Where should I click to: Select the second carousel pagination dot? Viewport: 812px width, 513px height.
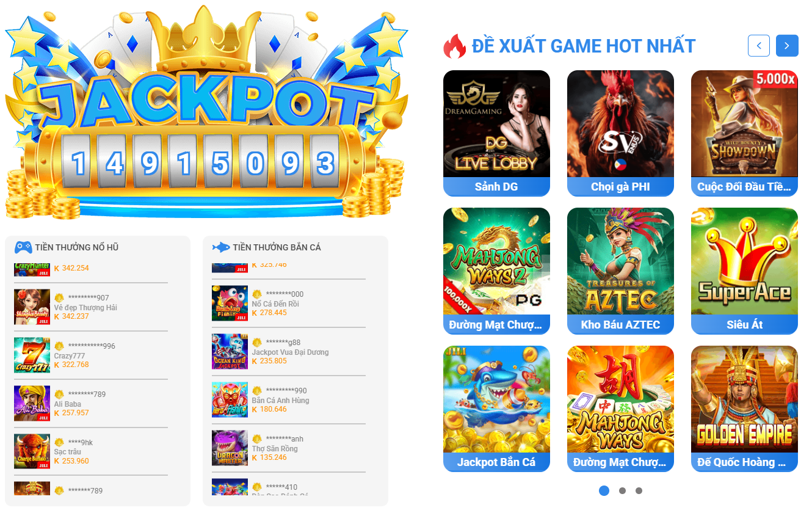pyautogui.click(x=622, y=490)
